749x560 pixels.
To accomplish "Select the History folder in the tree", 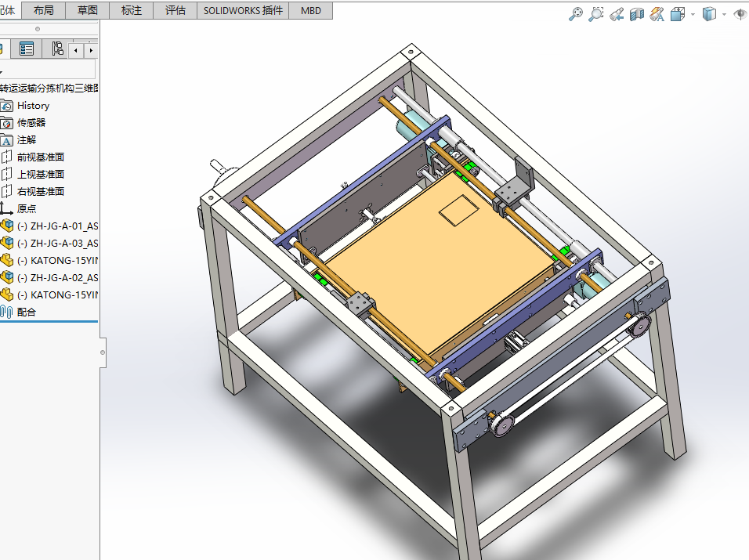I will (33, 106).
